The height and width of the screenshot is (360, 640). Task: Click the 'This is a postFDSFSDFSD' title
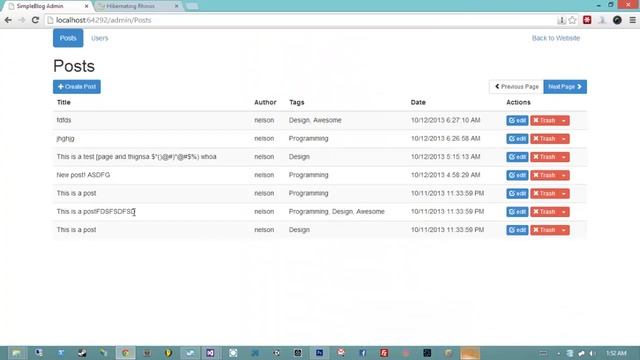[96, 211]
